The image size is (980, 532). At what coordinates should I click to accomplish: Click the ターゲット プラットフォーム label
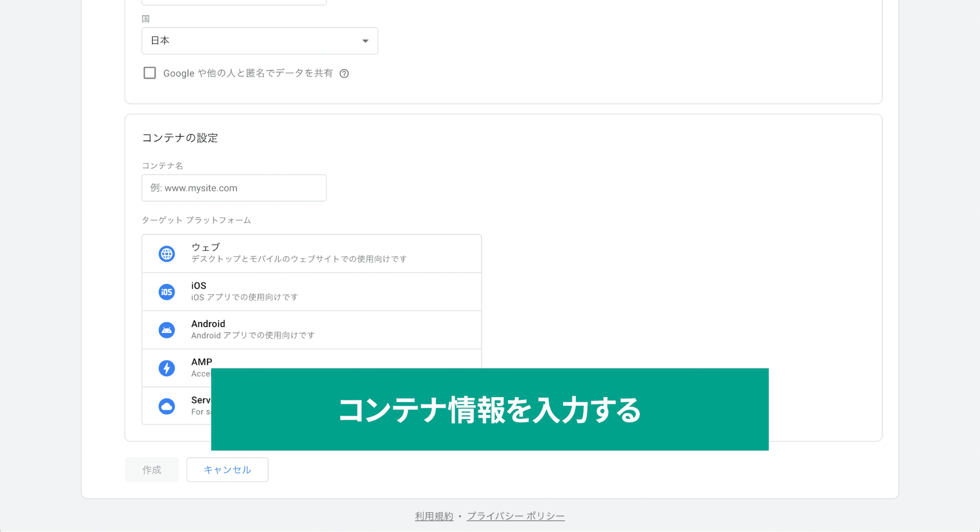196,220
